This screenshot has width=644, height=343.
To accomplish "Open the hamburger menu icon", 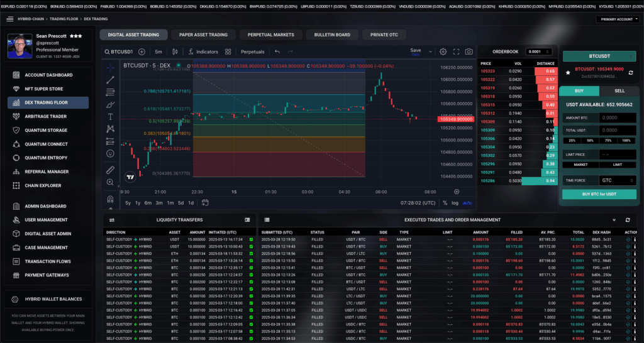I will click(9, 19).
